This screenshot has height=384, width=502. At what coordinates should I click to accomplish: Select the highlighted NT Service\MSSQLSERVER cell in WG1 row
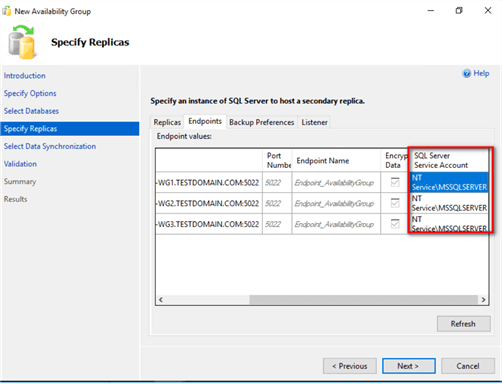[449, 182]
